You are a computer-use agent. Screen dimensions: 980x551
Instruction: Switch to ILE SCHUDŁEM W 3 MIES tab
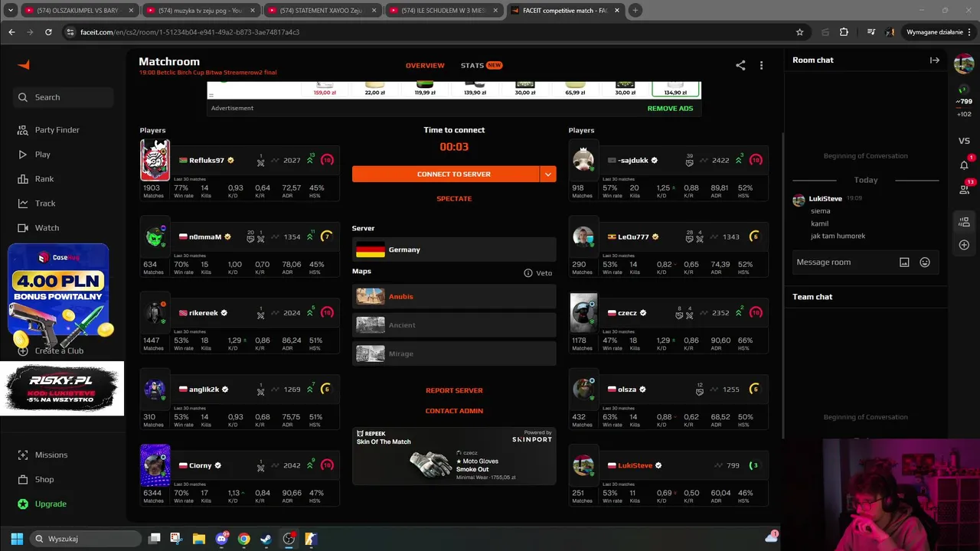pos(443,11)
